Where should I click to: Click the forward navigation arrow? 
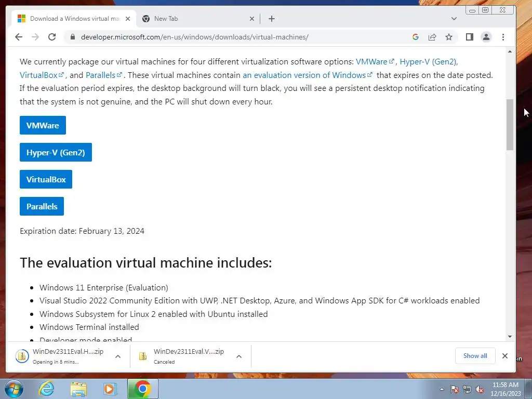(x=35, y=37)
